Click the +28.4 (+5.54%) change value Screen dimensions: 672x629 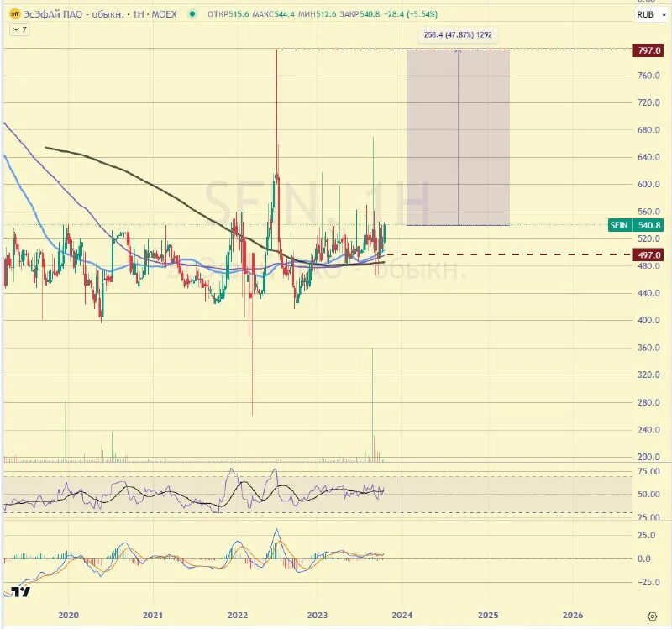(411, 14)
